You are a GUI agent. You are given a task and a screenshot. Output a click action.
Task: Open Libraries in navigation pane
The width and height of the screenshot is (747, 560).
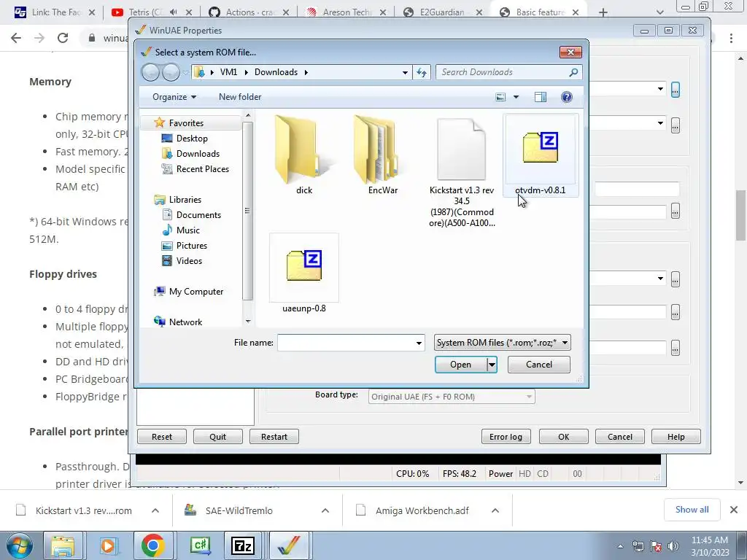point(185,200)
